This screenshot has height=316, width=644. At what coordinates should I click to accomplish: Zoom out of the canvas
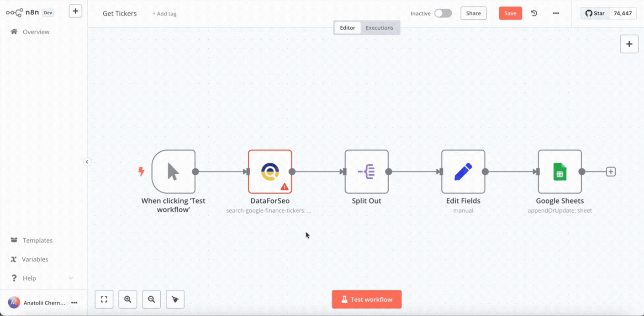152,300
